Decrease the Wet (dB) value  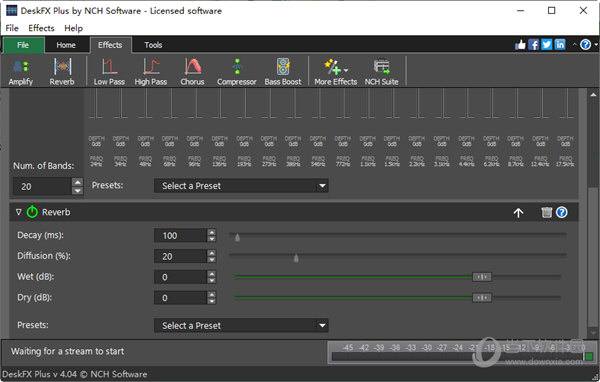pyautogui.click(x=212, y=280)
